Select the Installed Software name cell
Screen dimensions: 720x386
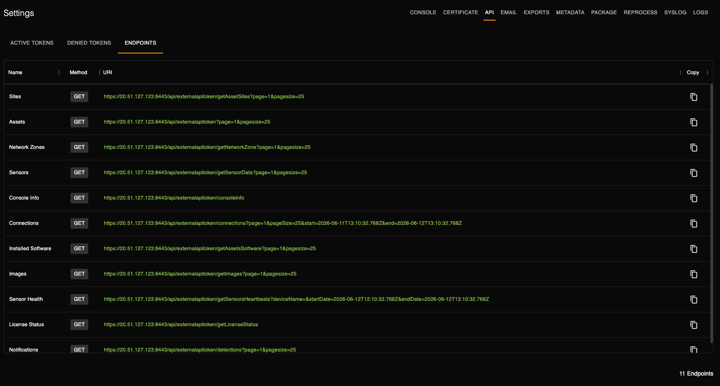click(30, 248)
